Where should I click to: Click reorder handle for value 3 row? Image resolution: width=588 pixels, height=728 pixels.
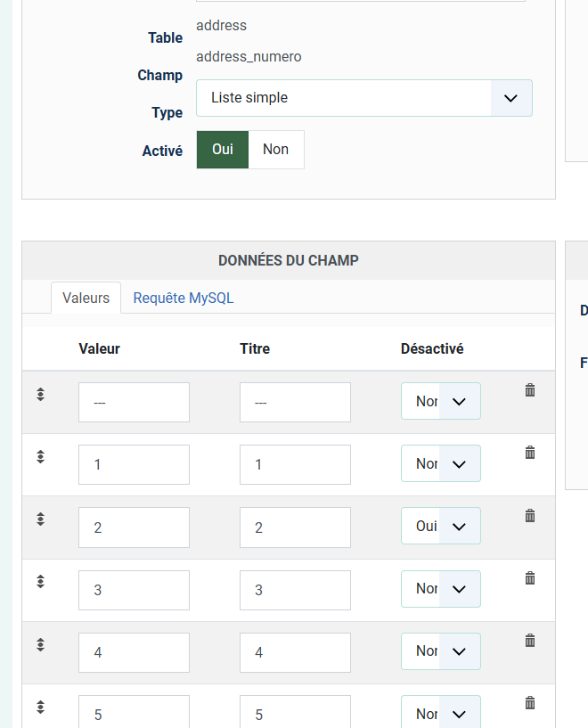pos(41,581)
